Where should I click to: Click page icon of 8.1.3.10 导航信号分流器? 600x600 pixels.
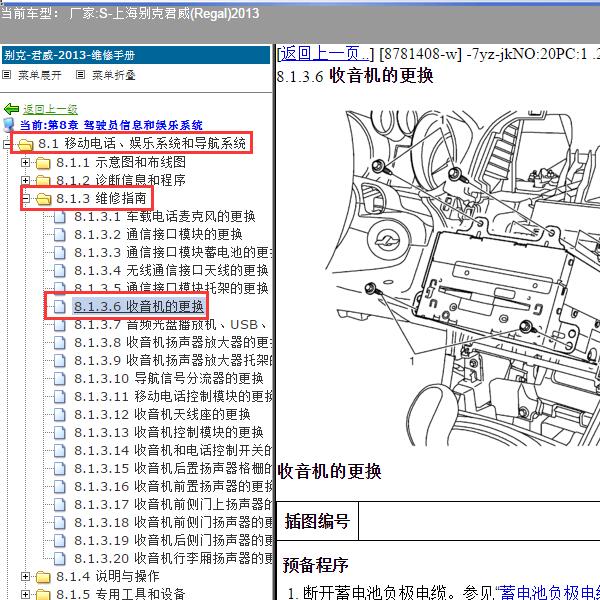click(x=60, y=378)
